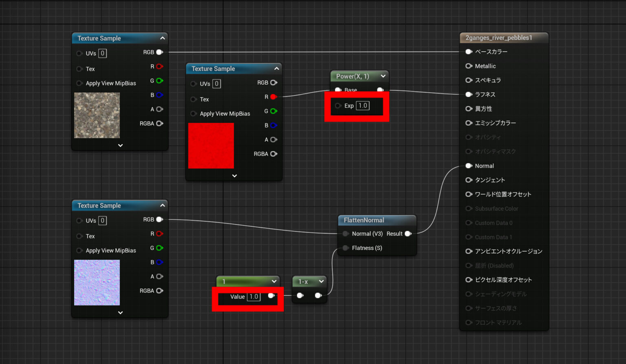Image resolution: width=626 pixels, height=364 pixels.
Task: Click the RGB output pin of the top Texture Sample
Action: 159,52
